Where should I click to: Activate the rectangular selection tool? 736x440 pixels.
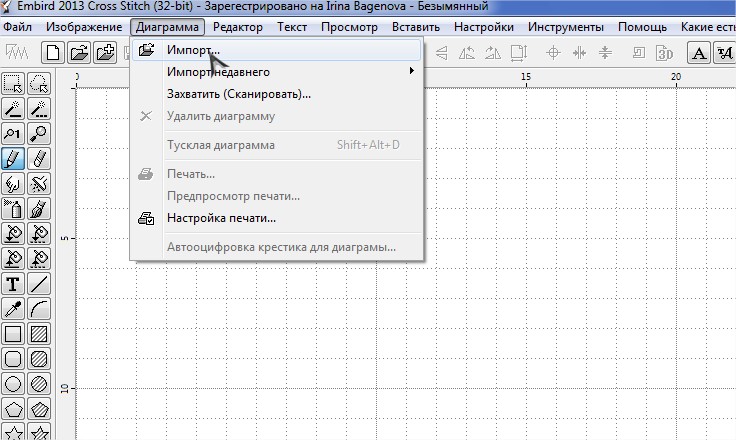click(x=14, y=83)
